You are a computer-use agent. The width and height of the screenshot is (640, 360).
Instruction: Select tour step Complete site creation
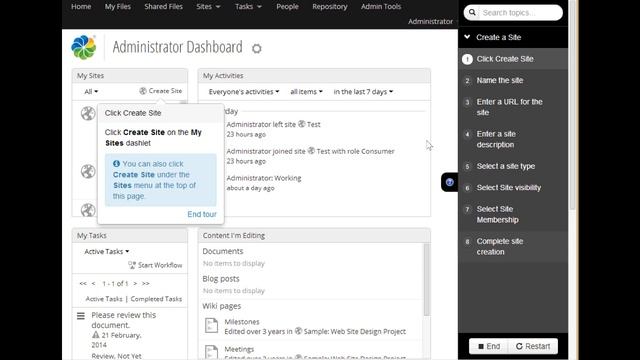pyautogui.click(x=513, y=247)
